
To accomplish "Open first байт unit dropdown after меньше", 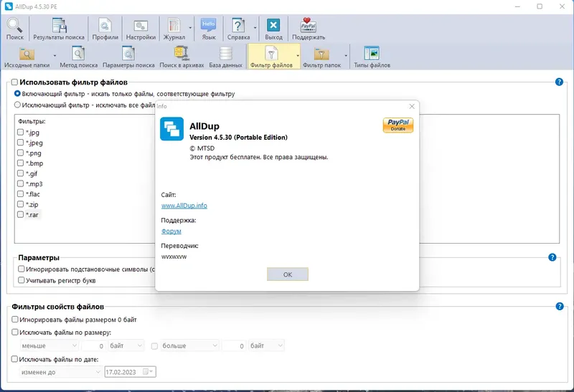I will (x=126, y=345).
